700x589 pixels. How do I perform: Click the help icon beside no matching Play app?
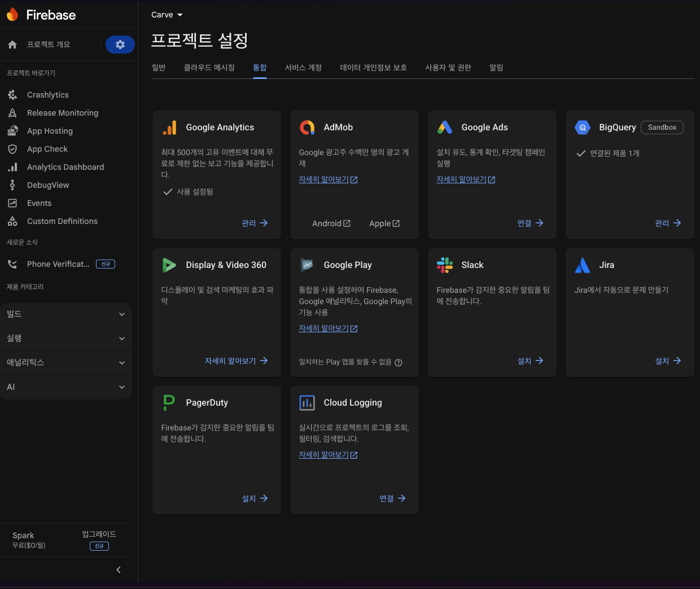(399, 363)
